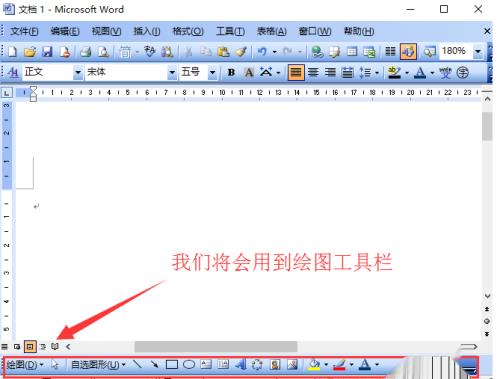Expand the font size dropdown 五号
Image resolution: width=500 pixels, height=379 pixels.
pos(212,72)
